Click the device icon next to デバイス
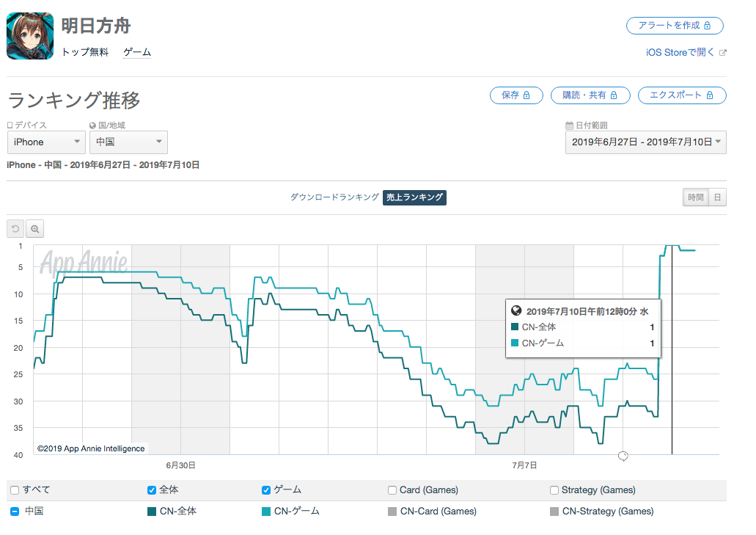This screenshot has height=535, width=756. click(10, 125)
